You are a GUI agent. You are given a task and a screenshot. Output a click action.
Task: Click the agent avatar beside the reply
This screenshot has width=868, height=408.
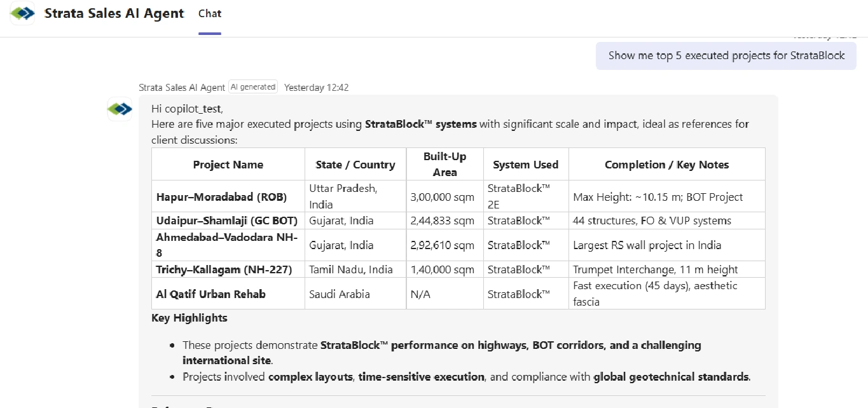tap(120, 109)
